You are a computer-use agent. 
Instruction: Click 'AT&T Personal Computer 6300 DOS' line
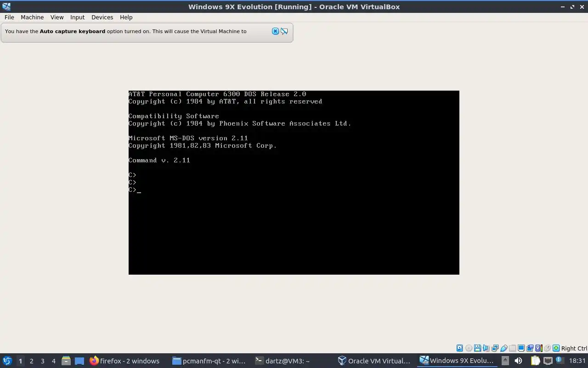tap(217, 94)
